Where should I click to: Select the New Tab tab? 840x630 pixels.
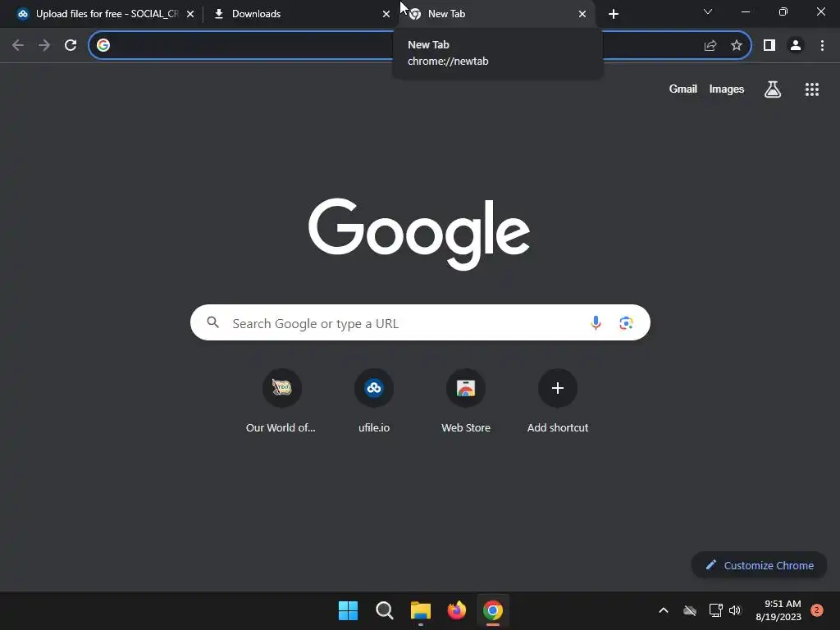pos(496,14)
